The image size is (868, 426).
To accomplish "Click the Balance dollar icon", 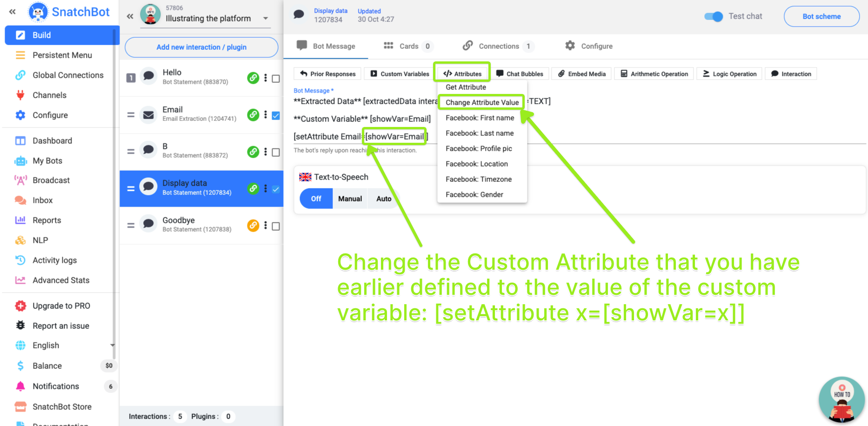I will point(20,366).
